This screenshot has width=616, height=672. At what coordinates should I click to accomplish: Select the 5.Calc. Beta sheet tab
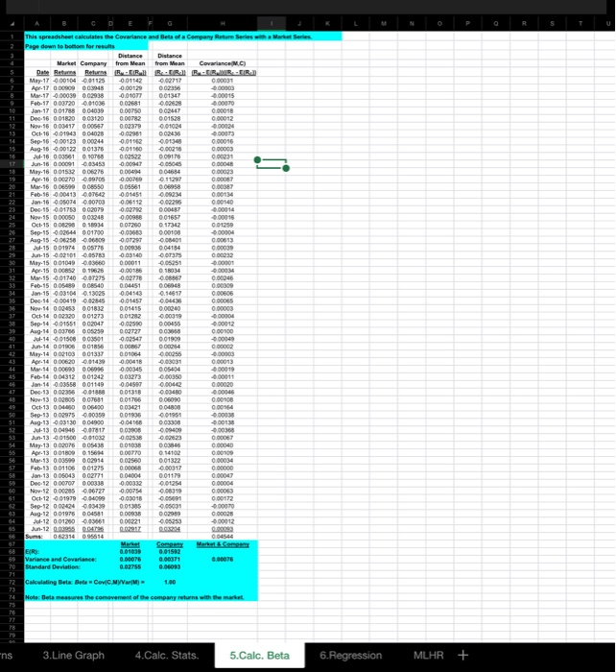click(x=260, y=656)
